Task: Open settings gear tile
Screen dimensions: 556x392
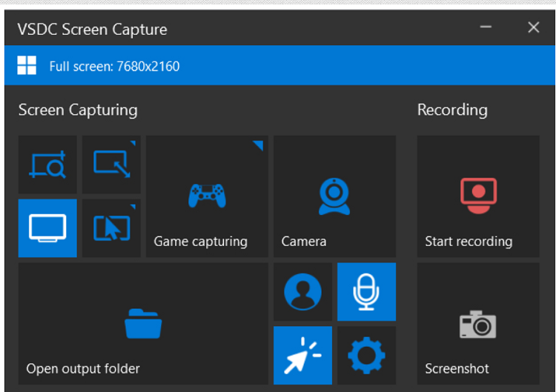Action: [367, 356]
